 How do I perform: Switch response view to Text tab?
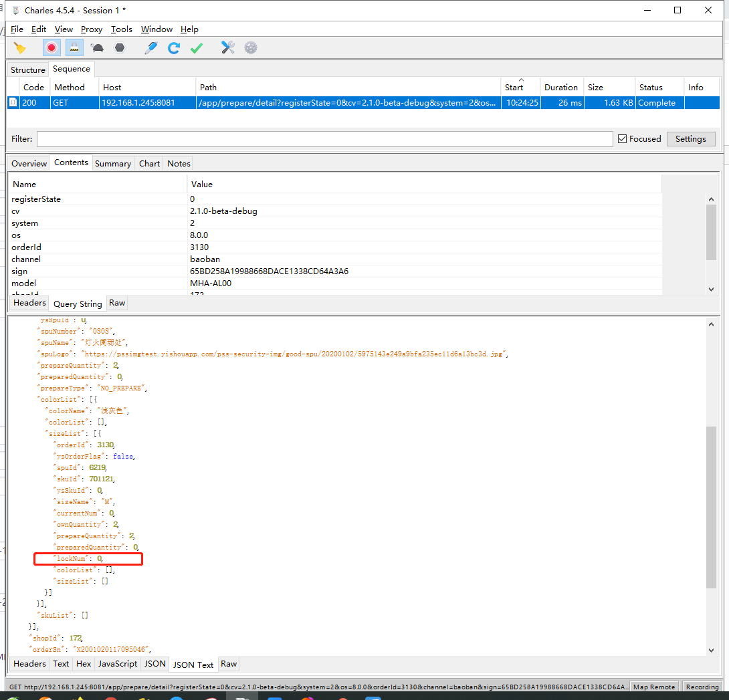click(x=61, y=664)
